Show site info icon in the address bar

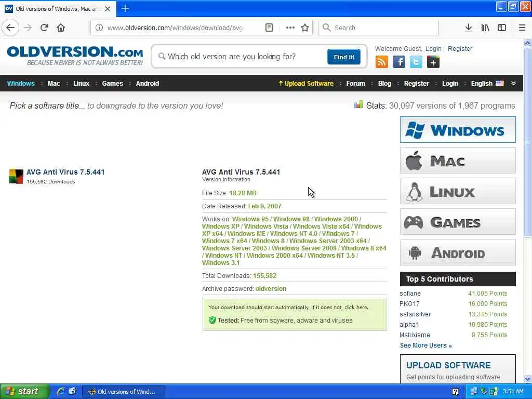tap(99, 28)
